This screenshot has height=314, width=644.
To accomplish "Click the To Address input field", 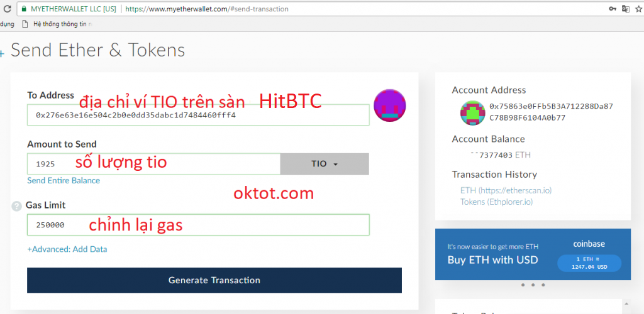I will coord(198,115).
